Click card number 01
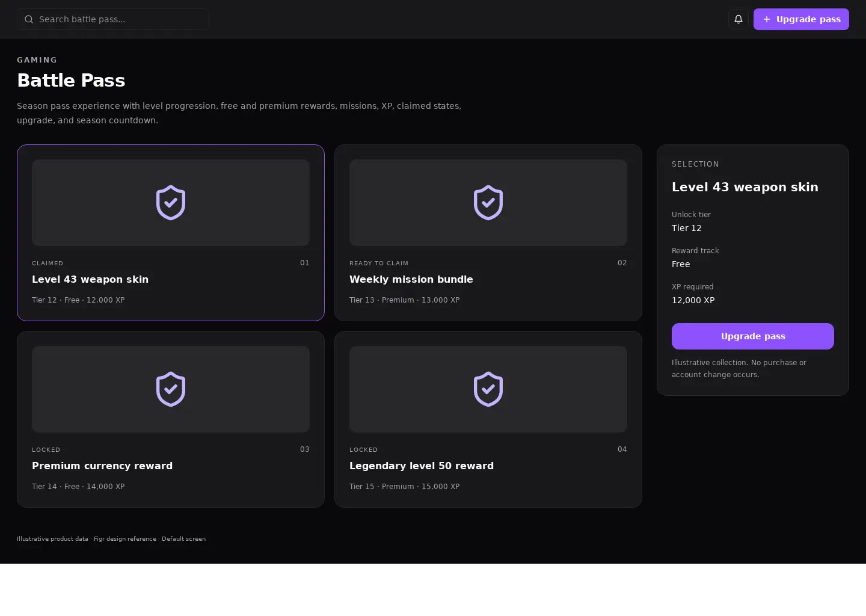 click(305, 263)
